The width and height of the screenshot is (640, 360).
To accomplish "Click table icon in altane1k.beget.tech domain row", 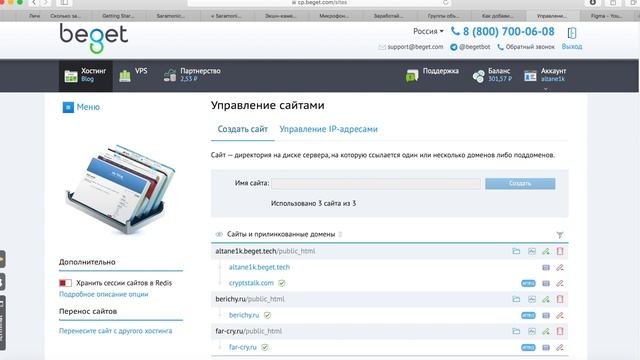I will click(x=546, y=267).
